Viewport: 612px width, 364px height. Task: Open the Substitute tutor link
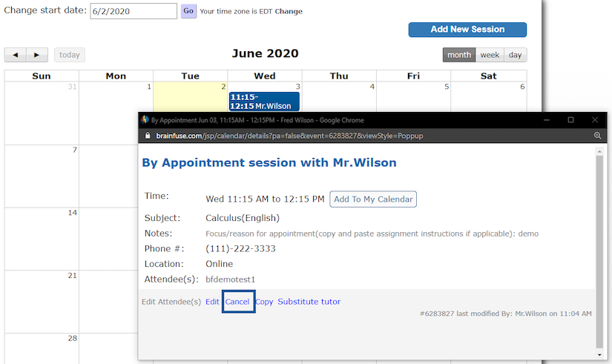(x=309, y=302)
